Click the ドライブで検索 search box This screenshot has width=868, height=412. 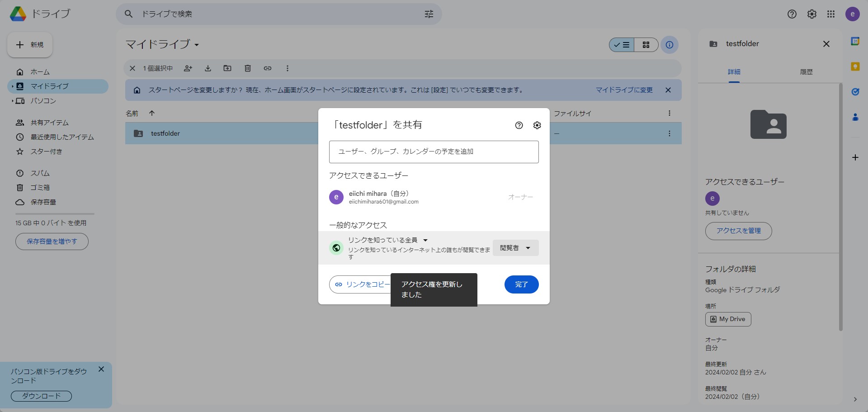click(x=278, y=14)
